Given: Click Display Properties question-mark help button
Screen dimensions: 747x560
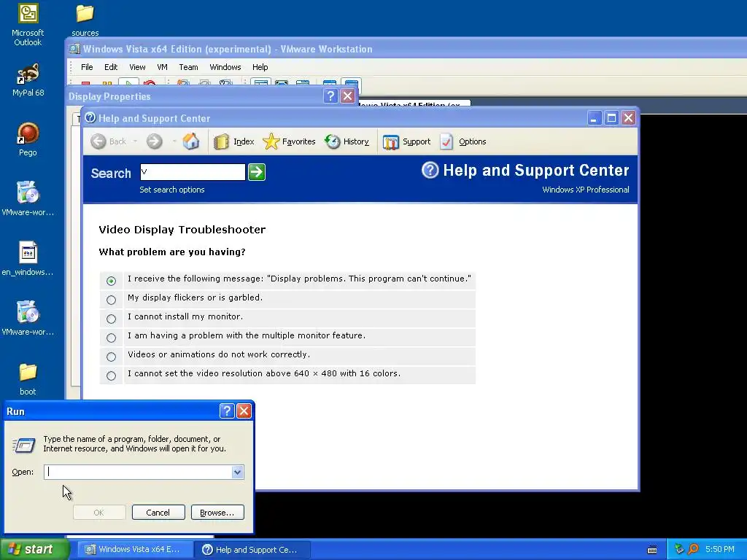Looking at the screenshot, I should click(x=330, y=96).
